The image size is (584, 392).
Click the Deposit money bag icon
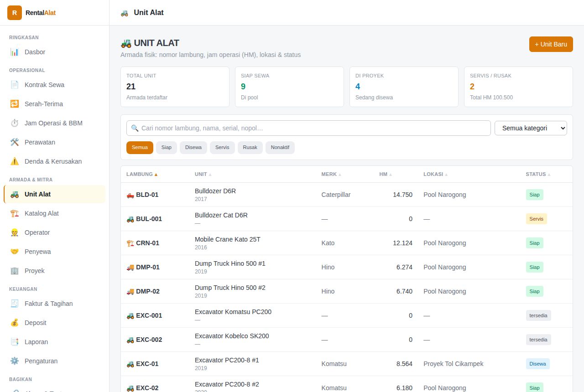click(x=15, y=323)
